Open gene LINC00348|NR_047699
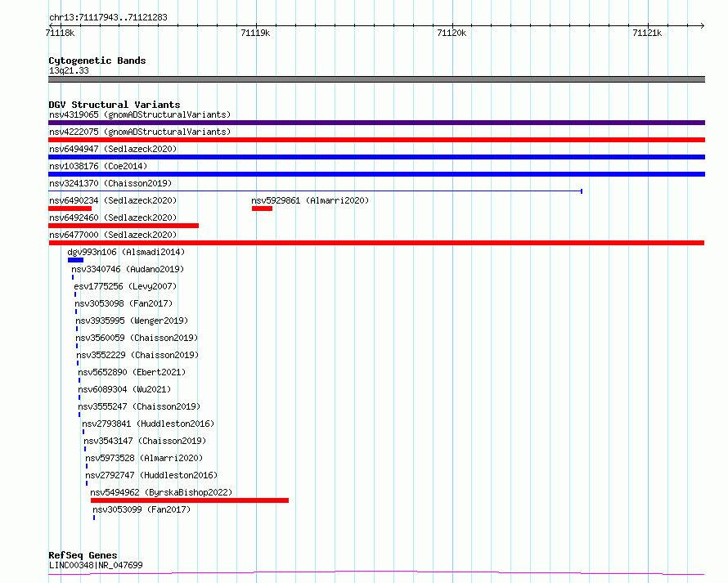This screenshot has height=583, width=728. point(96,565)
